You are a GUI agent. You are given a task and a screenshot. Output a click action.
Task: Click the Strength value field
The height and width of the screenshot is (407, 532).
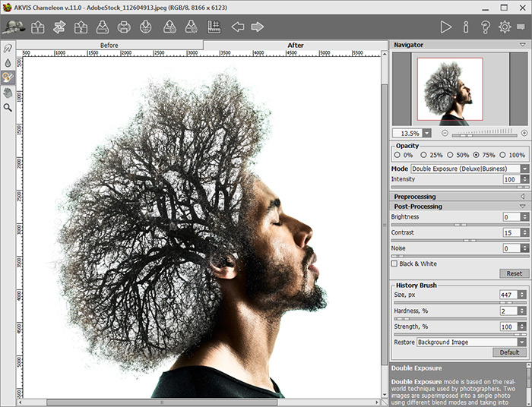pyautogui.click(x=508, y=327)
